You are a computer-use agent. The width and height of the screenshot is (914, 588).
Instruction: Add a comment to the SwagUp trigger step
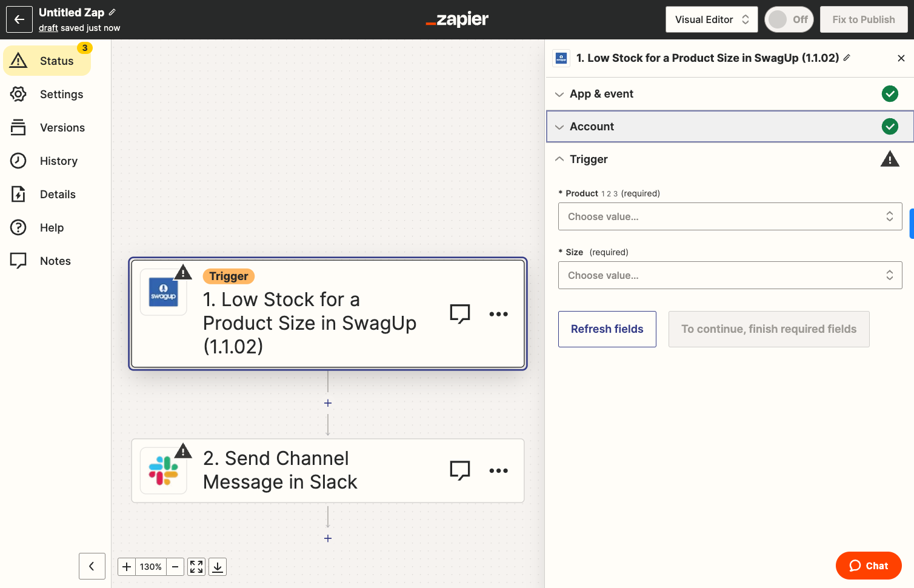(460, 313)
